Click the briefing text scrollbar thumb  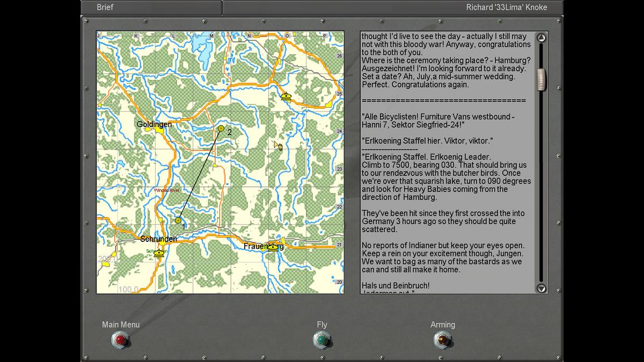tap(541, 79)
